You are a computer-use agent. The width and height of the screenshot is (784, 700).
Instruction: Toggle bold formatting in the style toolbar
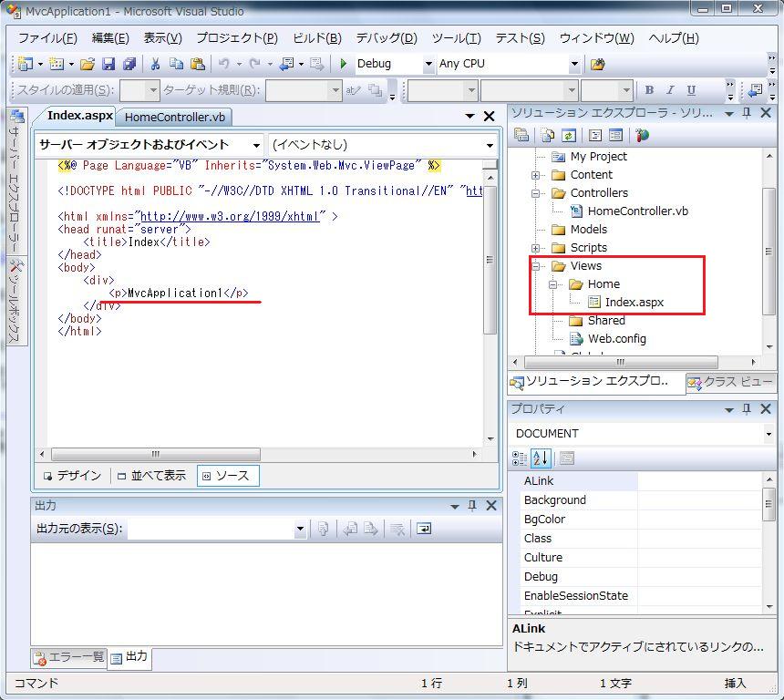pyautogui.click(x=649, y=90)
